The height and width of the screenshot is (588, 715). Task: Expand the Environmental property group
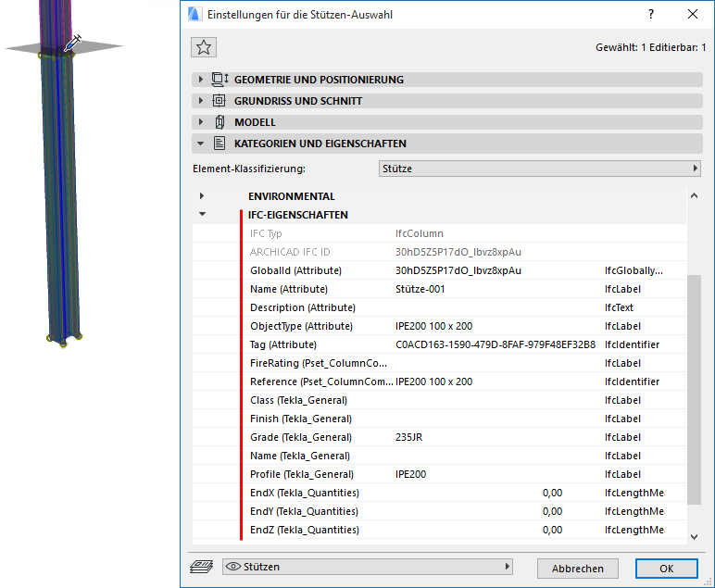202,196
